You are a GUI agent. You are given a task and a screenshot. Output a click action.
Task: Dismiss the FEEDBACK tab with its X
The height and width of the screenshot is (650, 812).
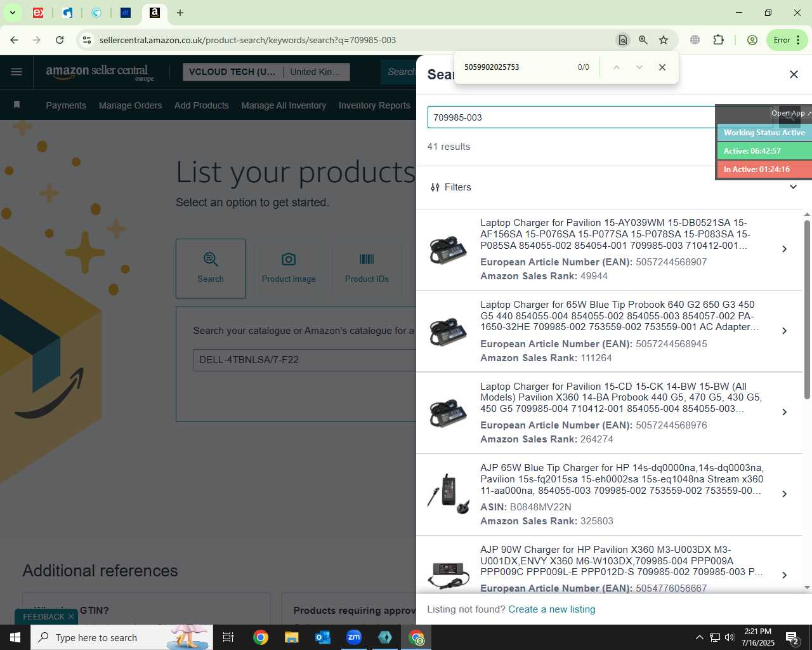click(x=71, y=617)
